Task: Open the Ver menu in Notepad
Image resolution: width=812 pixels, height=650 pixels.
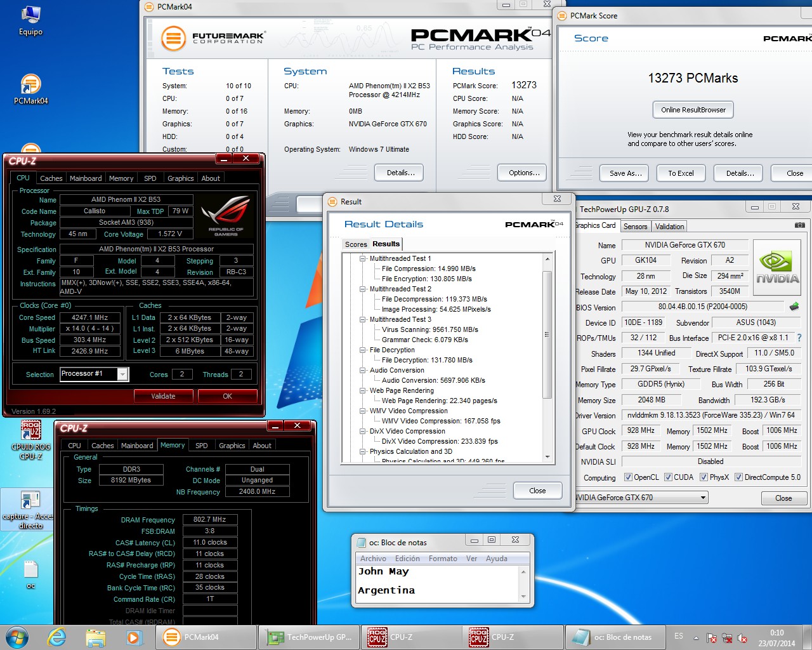Action: 471,559
